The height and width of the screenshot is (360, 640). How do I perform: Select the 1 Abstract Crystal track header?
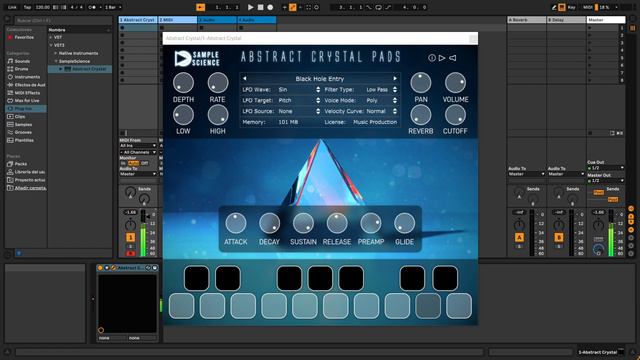click(138, 20)
